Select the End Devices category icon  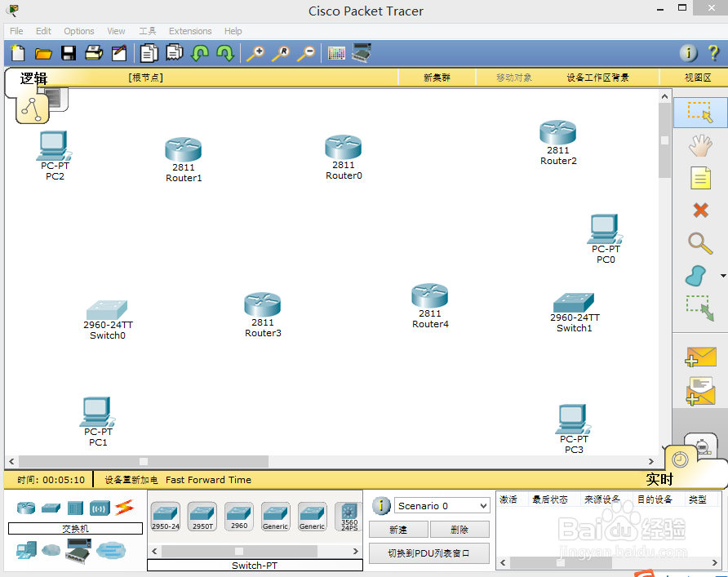click(x=26, y=551)
